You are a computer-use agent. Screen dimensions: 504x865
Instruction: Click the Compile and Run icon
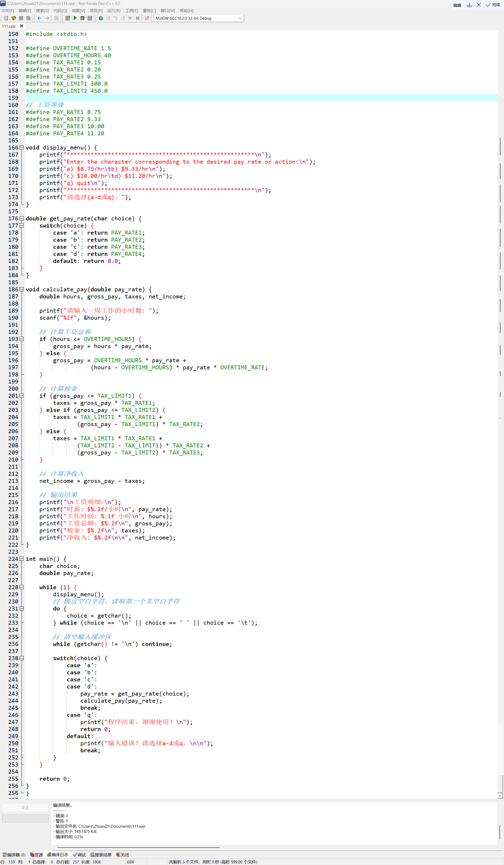click(x=82, y=18)
